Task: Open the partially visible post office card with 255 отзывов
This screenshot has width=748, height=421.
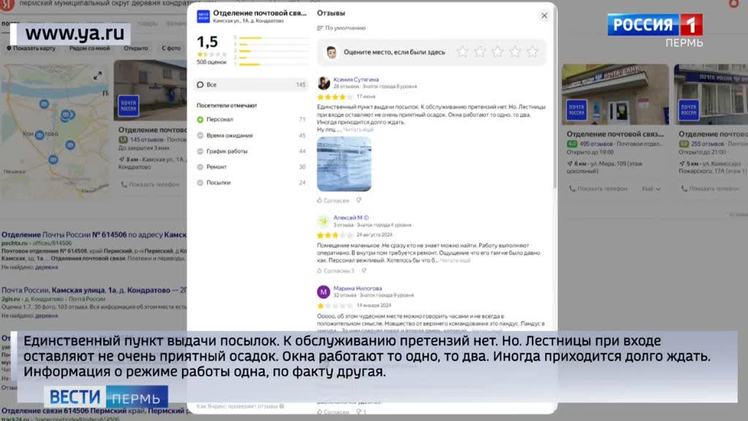Action: click(x=711, y=94)
